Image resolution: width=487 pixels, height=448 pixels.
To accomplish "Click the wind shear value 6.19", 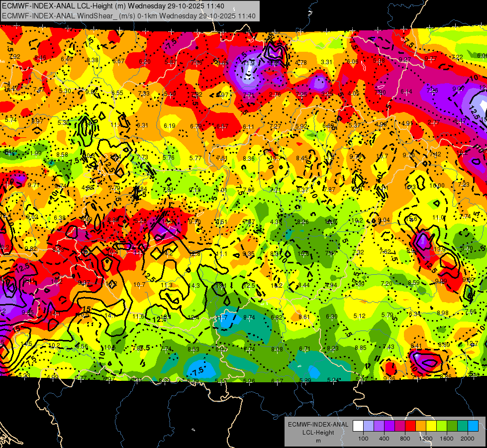I will (170, 125).
